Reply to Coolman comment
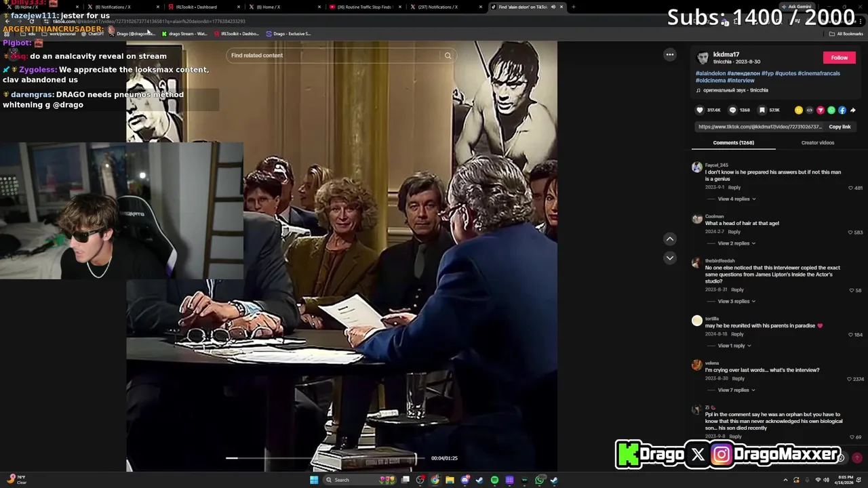Screen dimensions: 868x488 pos(734,232)
